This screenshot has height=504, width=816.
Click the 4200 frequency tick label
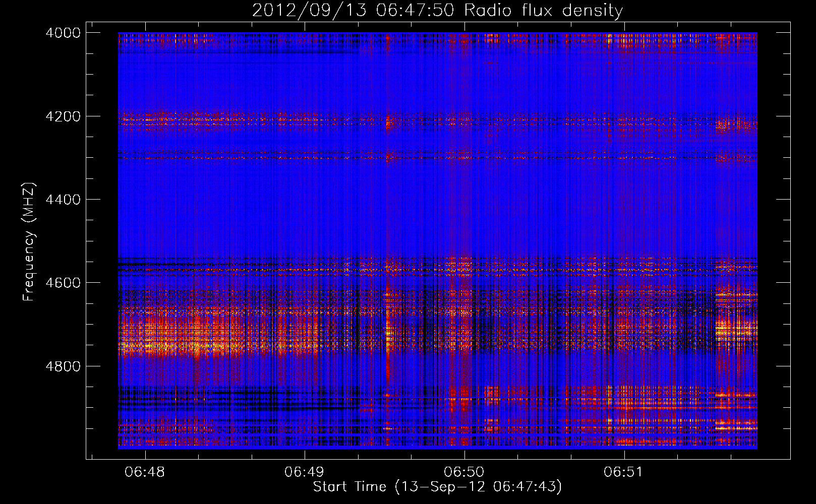tap(63, 116)
